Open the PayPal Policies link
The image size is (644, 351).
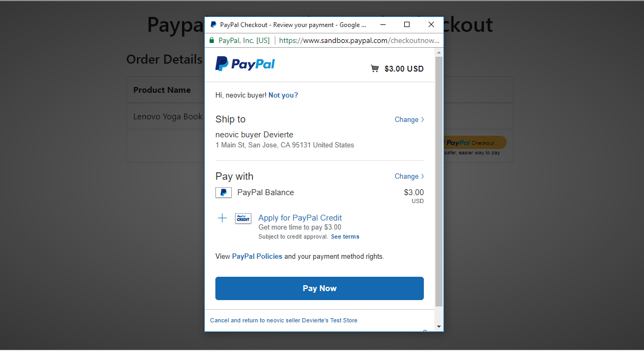[x=257, y=257]
